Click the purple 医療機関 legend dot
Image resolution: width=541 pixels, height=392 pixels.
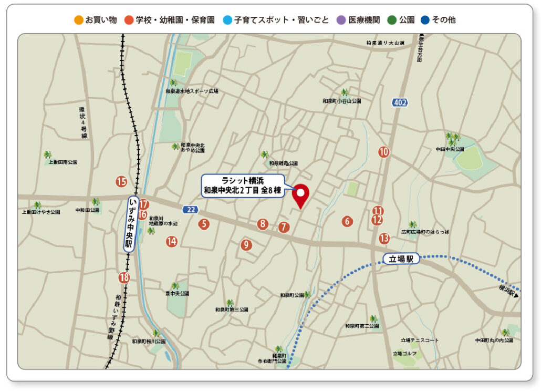[341, 20]
